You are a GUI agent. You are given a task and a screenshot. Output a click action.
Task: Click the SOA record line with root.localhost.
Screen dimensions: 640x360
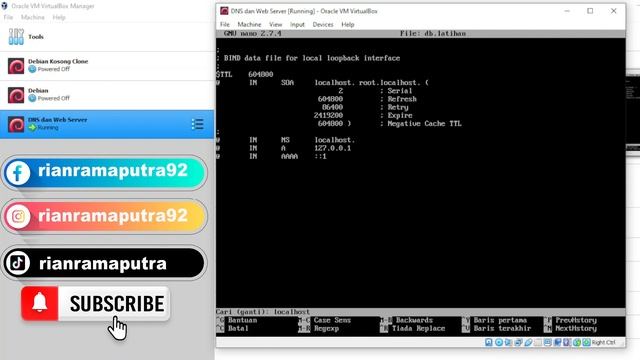click(x=322, y=83)
